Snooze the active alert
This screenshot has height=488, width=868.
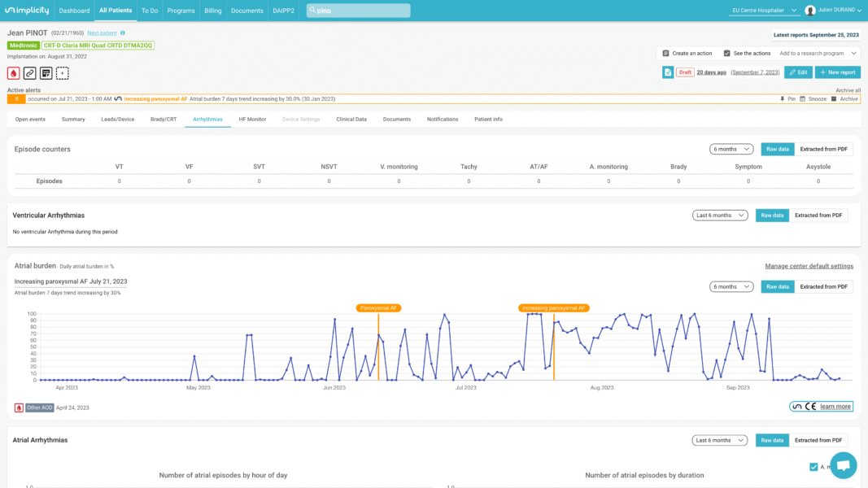pos(813,98)
